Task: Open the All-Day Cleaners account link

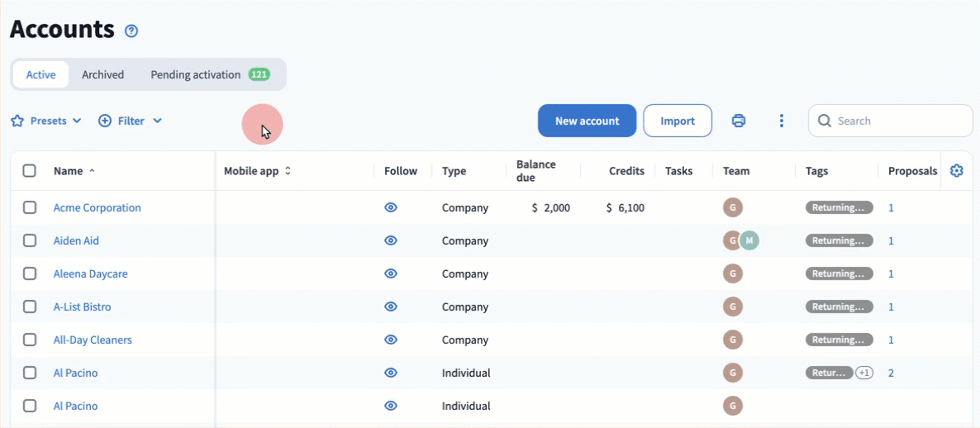Action: tap(93, 340)
